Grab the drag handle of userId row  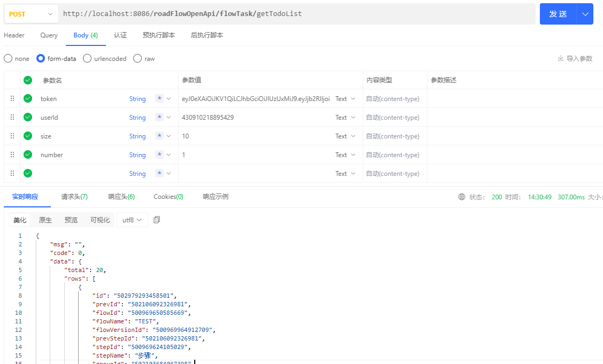click(12, 117)
